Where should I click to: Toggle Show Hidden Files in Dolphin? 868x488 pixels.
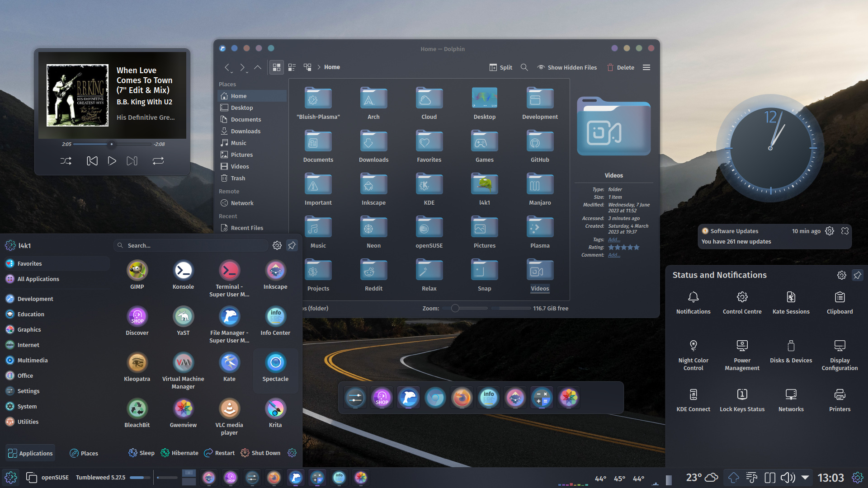pyautogui.click(x=567, y=67)
